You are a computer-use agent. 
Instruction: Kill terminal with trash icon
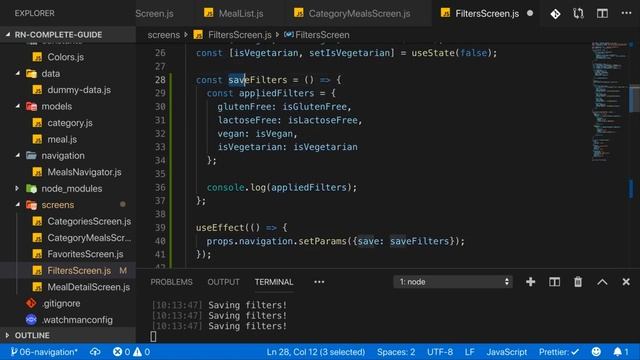pos(578,282)
